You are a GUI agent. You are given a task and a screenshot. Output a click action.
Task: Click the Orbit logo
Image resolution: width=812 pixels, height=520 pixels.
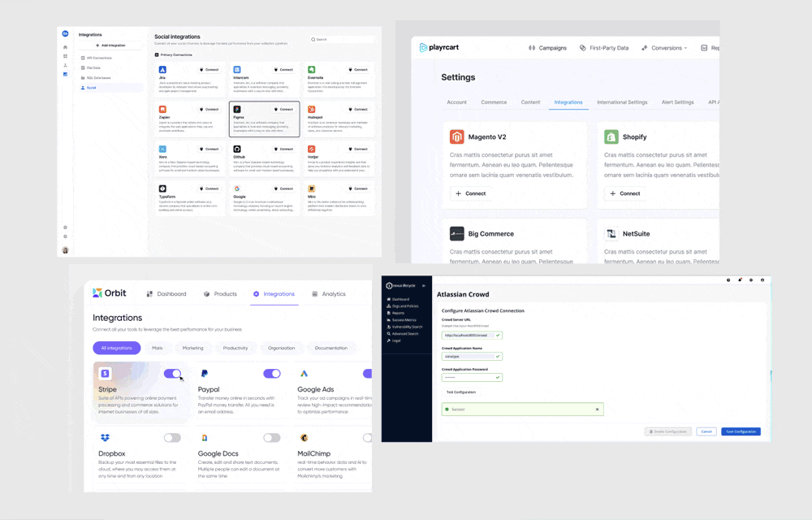coord(109,292)
